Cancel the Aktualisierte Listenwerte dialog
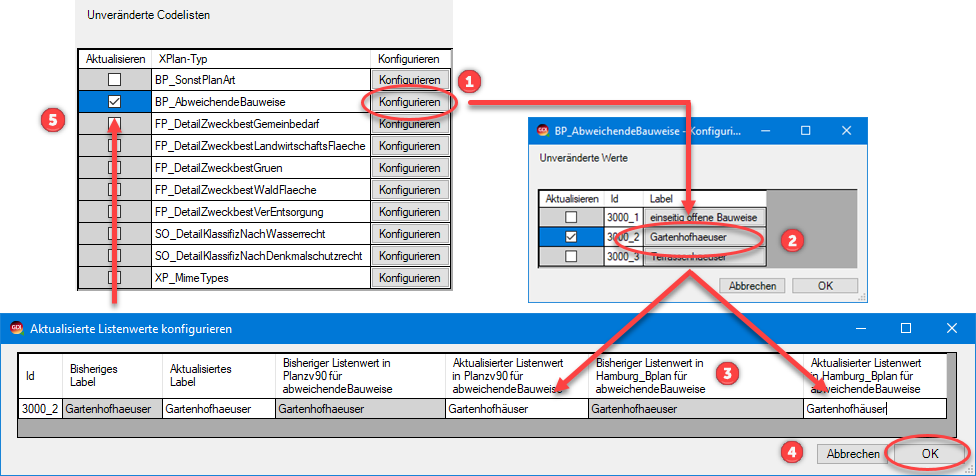The image size is (976, 476). pyautogui.click(x=853, y=453)
